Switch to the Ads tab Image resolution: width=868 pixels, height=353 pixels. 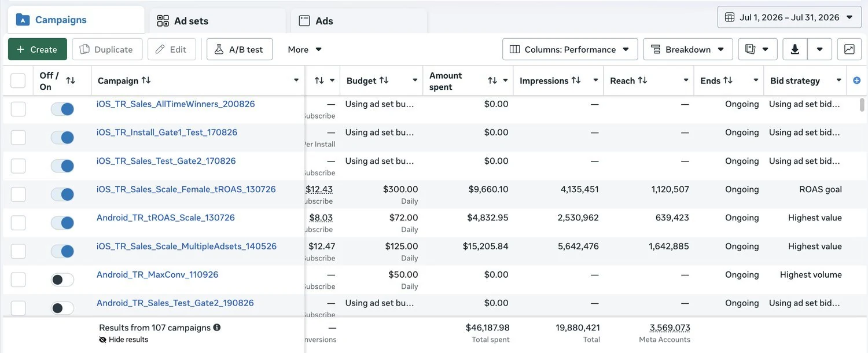[x=359, y=21]
